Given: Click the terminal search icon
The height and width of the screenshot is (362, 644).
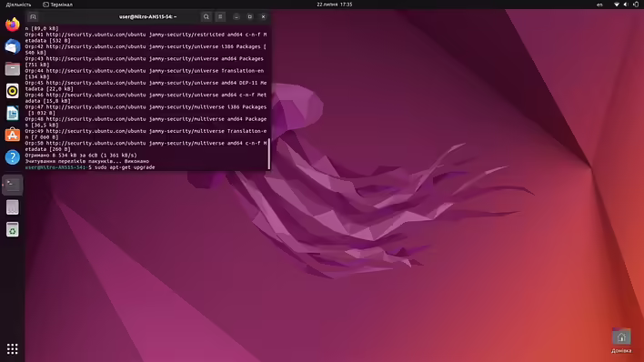Looking at the screenshot, I should pos(206,17).
